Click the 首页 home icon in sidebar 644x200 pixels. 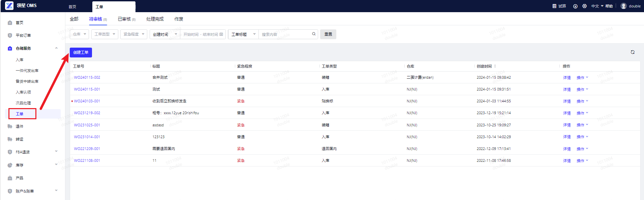pyautogui.click(x=10, y=23)
